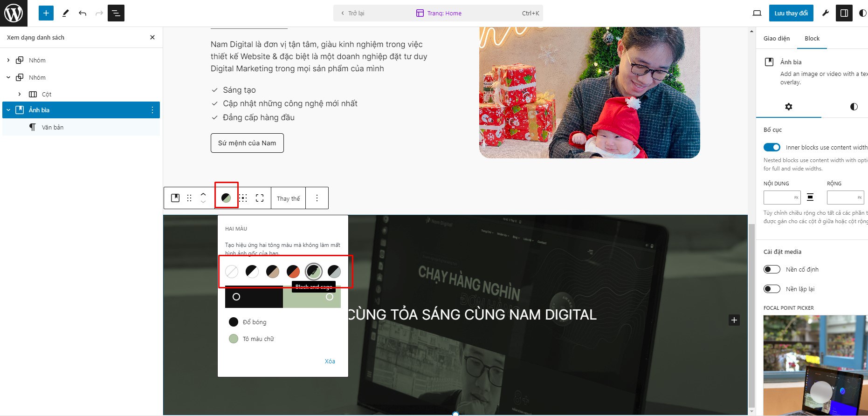
Task: Click the block inserter plus icon
Action: click(46, 13)
